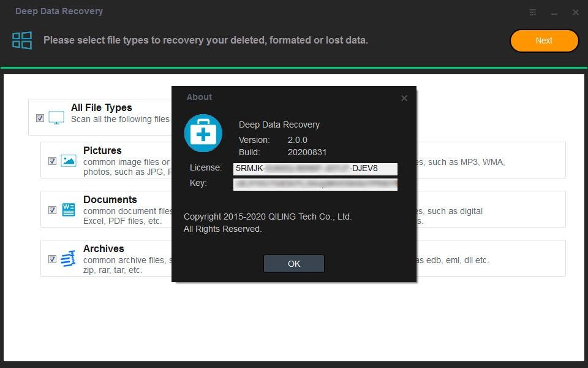The height and width of the screenshot is (368, 588).
Task: Open the main menu icon in title bar
Action: pos(532,12)
